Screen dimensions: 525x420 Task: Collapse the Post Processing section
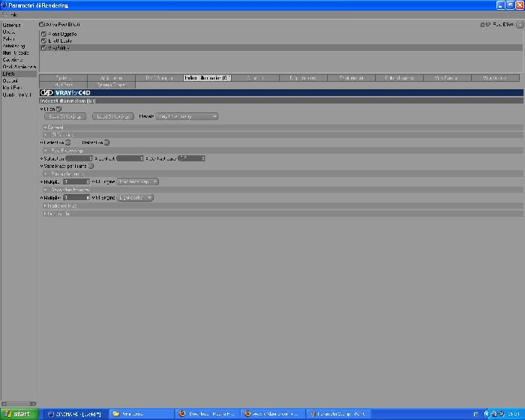pos(283,151)
